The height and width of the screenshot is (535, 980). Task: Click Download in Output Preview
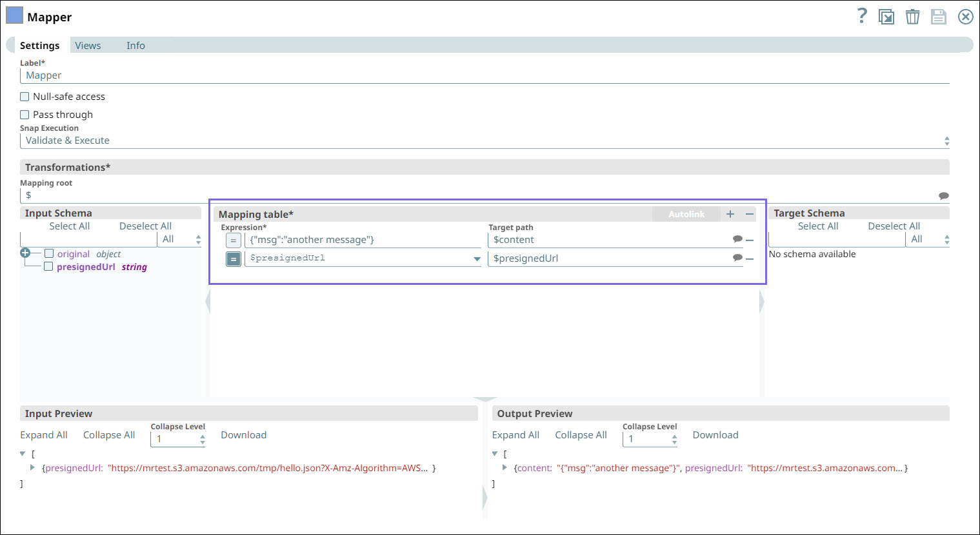[715, 435]
